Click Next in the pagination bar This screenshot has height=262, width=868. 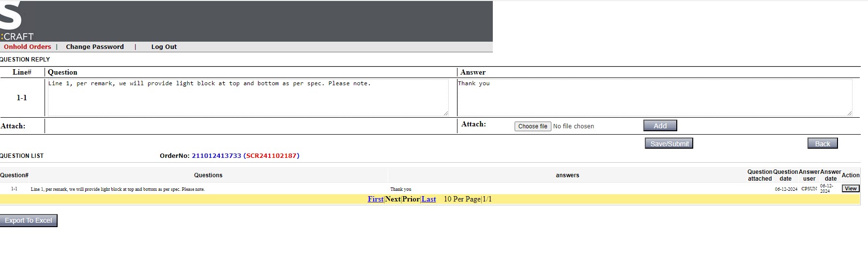click(x=393, y=199)
